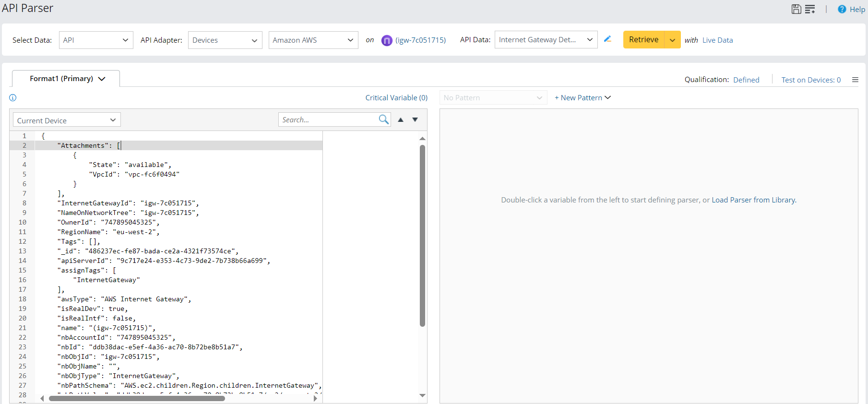
Task: Open Help via the question mark icon
Action: click(x=842, y=9)
